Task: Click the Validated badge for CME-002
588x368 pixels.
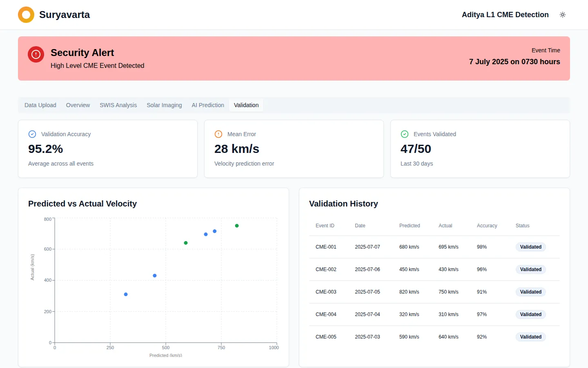Action: click(x=531, y=269)
